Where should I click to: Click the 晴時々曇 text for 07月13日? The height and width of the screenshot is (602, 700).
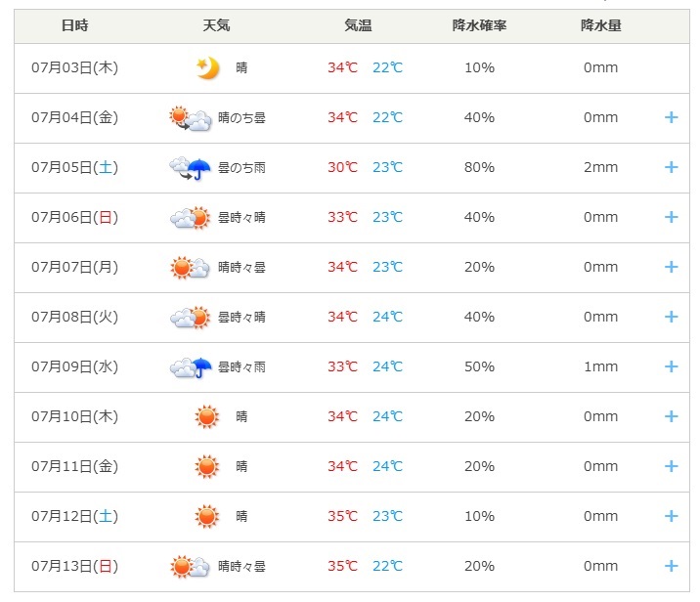(241, 566)
